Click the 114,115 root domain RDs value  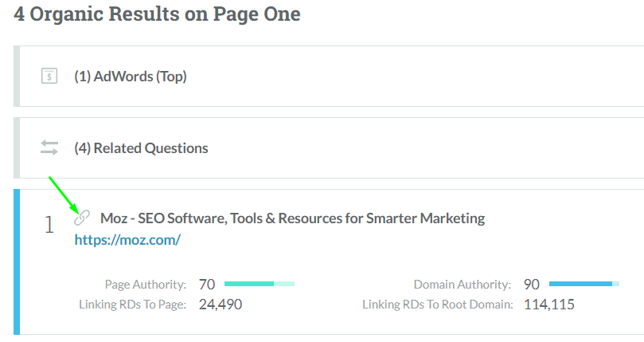pos(549,305)
